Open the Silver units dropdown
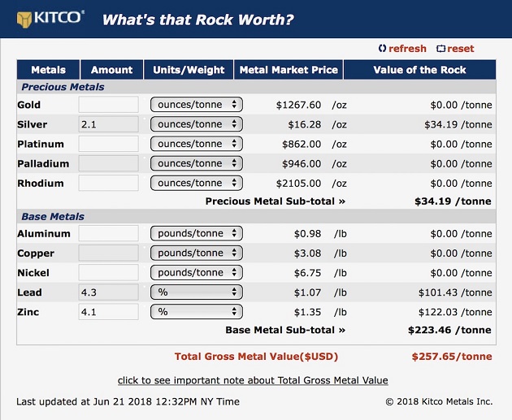 (196, 124)
